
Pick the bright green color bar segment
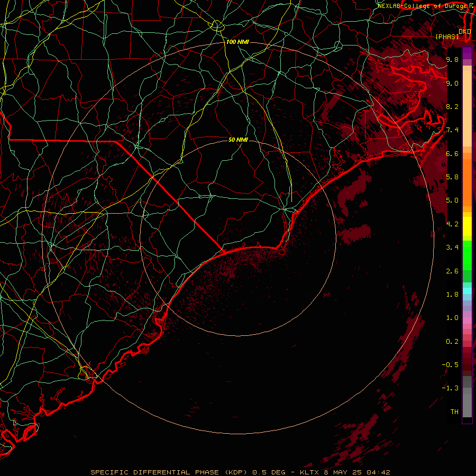pyautogui.click(x=467, y=255)
